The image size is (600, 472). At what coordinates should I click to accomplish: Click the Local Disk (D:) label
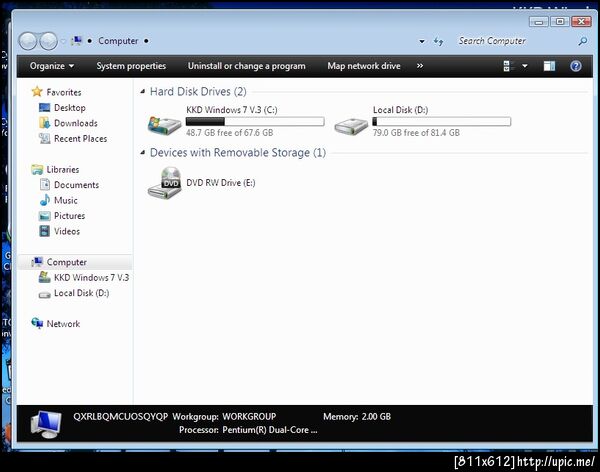pos(400,110)
